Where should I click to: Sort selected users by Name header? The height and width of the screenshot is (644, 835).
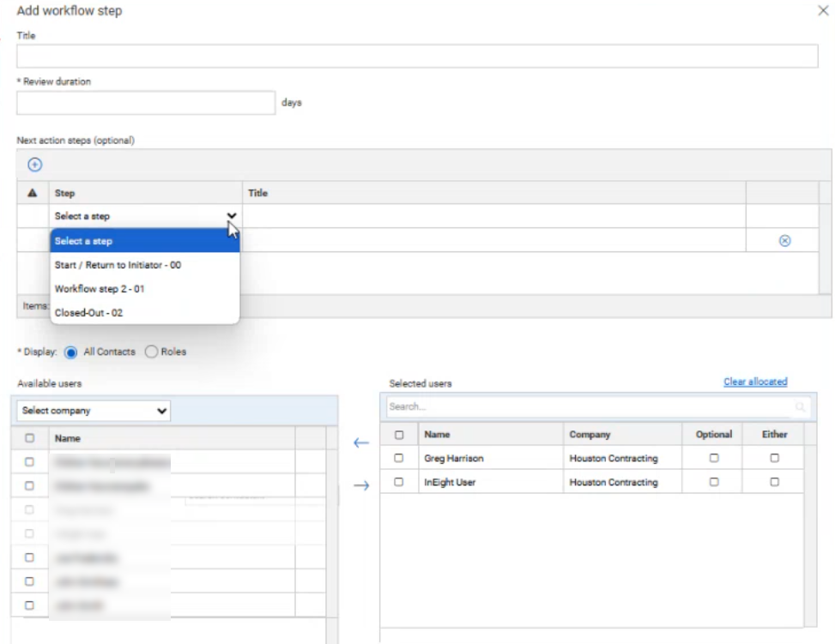click(x=491, y=434)
